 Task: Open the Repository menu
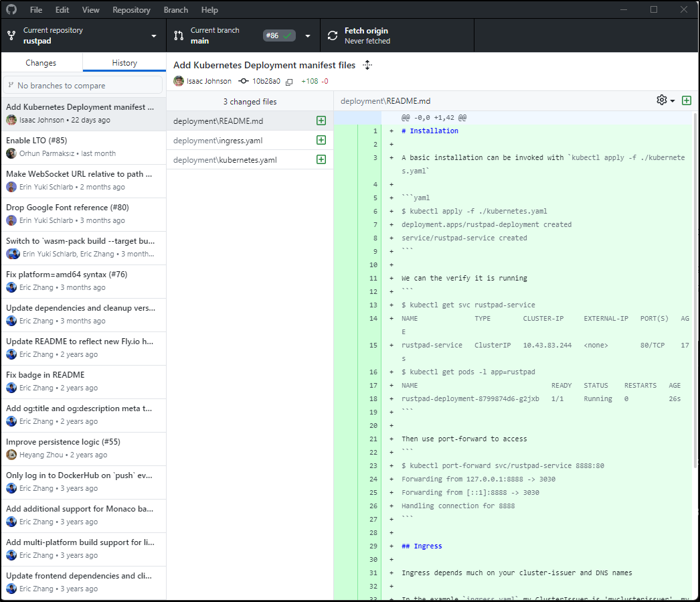[131, 10]
